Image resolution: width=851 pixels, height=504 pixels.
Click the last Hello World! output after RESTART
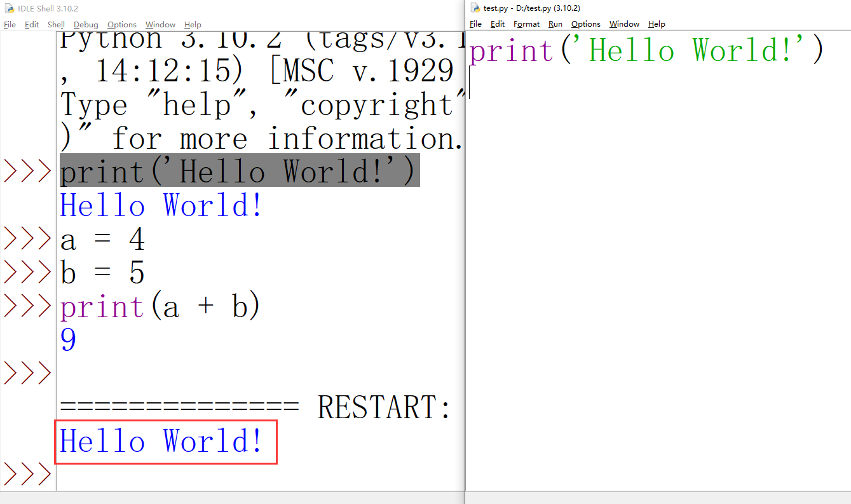click(161, 441)
